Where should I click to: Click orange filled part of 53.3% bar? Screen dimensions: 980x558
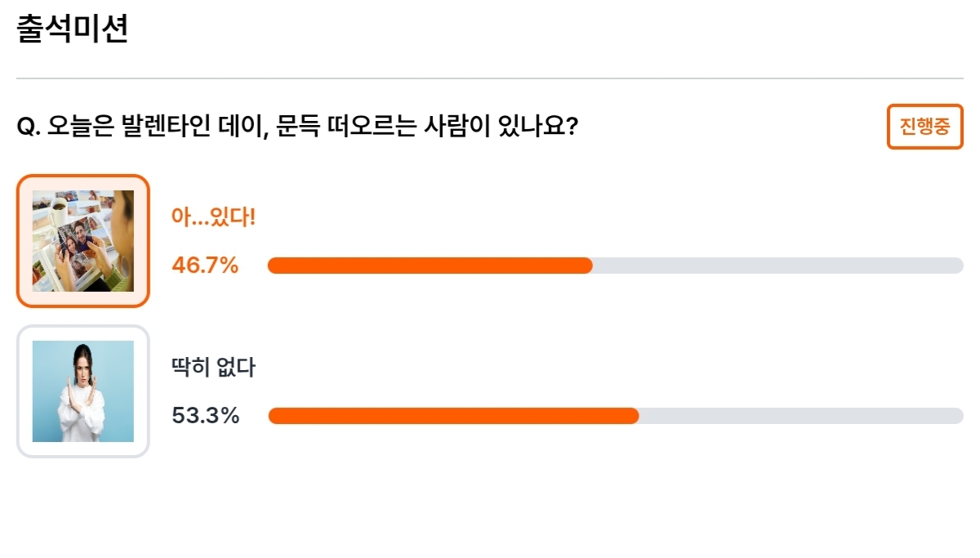pyautogui.click(x=453, y=416)
